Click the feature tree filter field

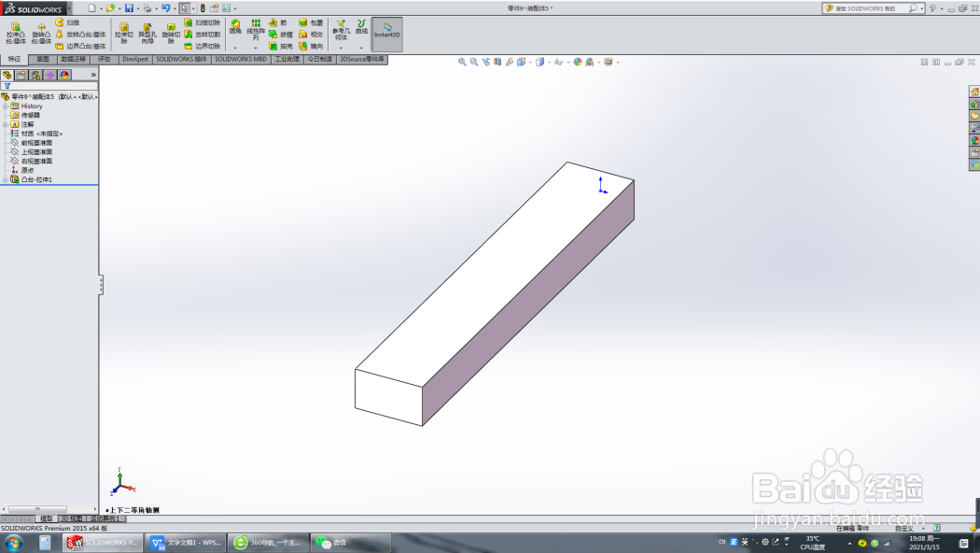[49, 86]
